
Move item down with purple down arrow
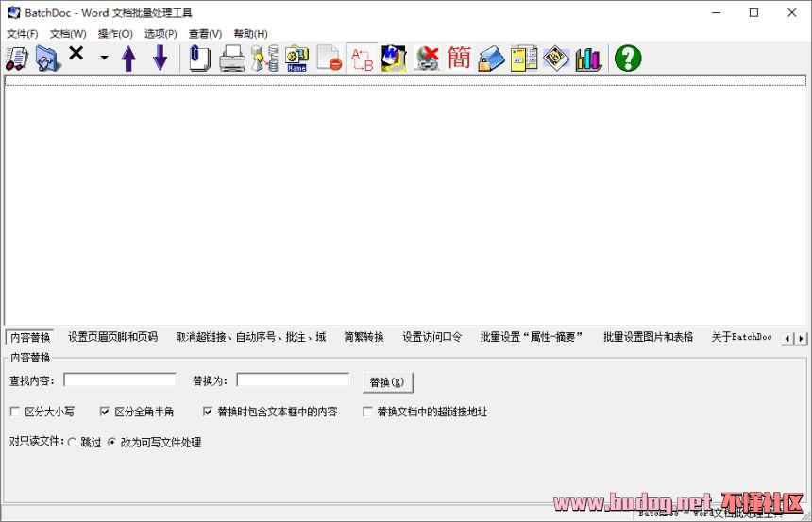(161, 58)
